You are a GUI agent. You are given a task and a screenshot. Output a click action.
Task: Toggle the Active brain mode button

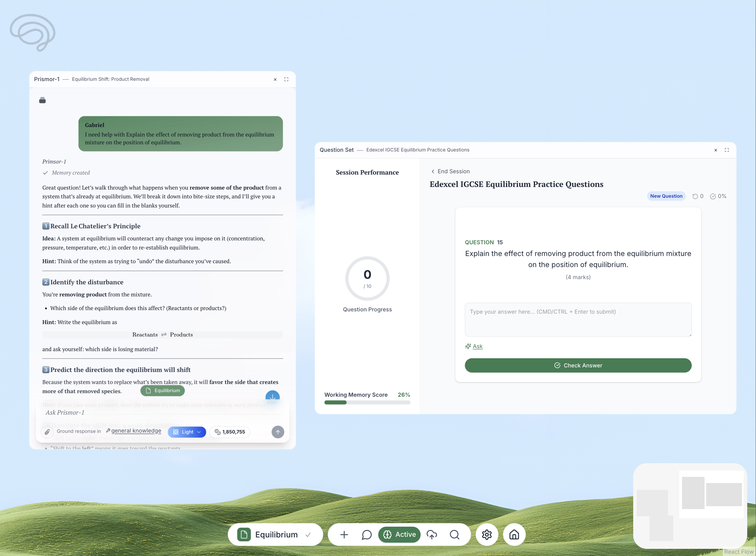399,535
